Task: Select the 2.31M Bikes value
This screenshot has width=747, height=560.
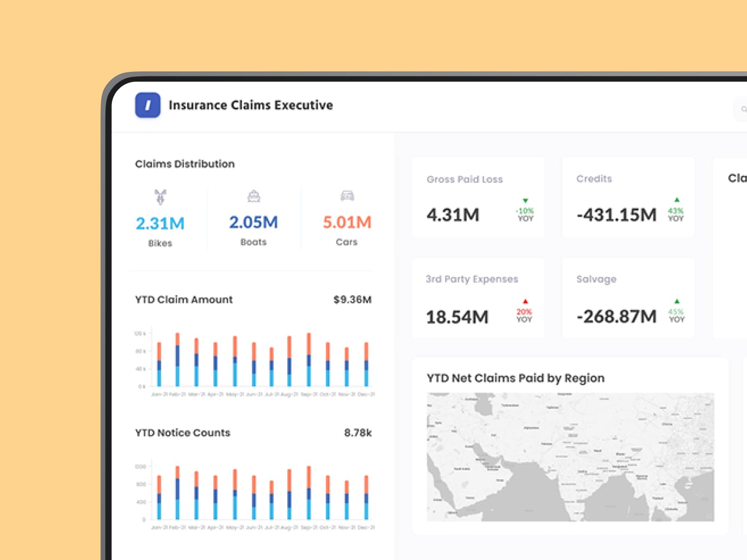Action: pyautogui.click(x=160, y=224)
